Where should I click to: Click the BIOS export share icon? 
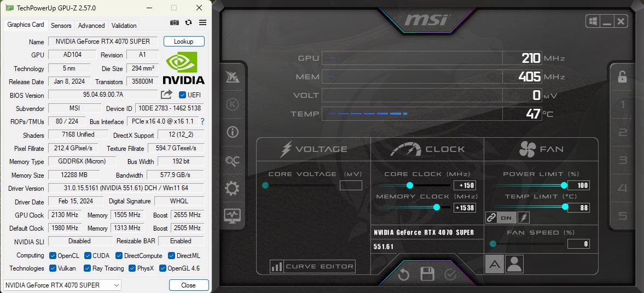pos(166,95)
